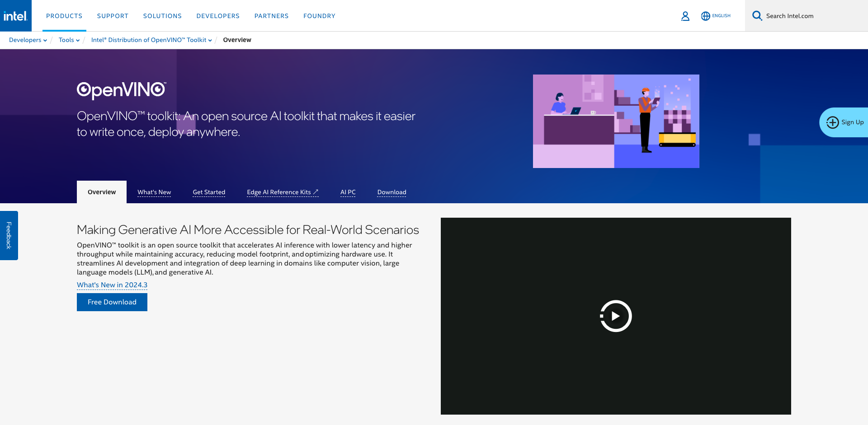
Task: Open the SOLUTIONS menu
Action: point(162,16)
